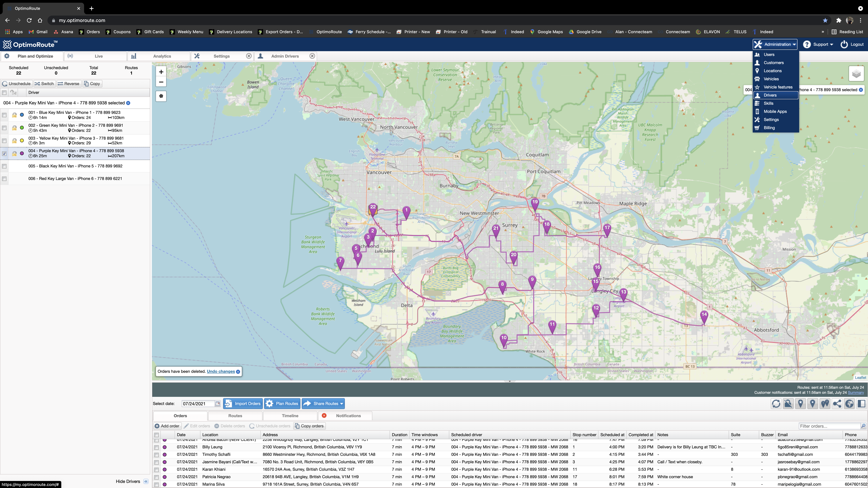Choose Vehicles from the Administration menu
The height and width of the screenshot is (488, 868).
pos(771,79)
